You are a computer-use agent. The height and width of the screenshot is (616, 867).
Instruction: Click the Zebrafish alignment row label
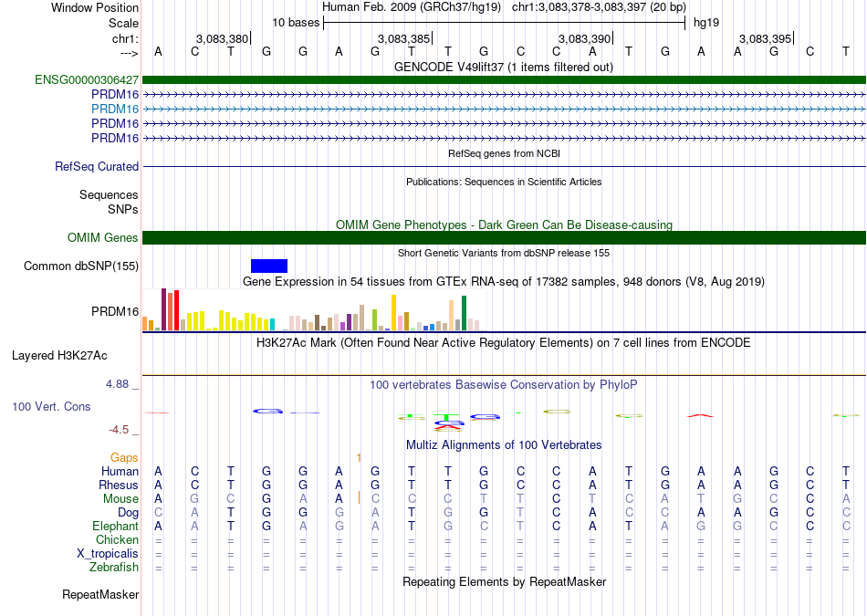(114, 568)
